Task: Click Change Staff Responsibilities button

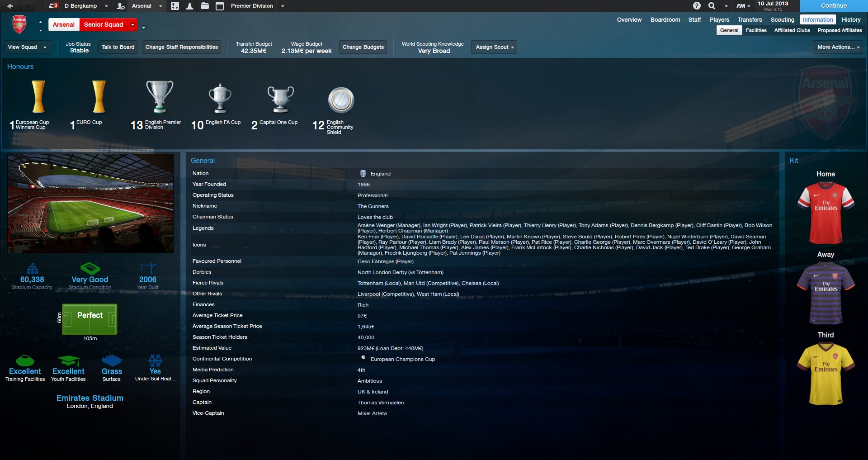Action: pos(181,47)
